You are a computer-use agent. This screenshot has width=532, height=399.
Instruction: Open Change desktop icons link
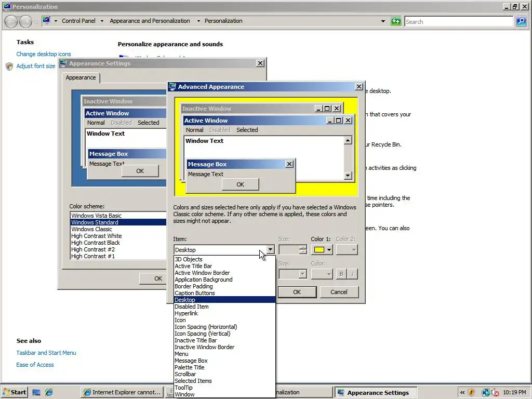[44, 54]
